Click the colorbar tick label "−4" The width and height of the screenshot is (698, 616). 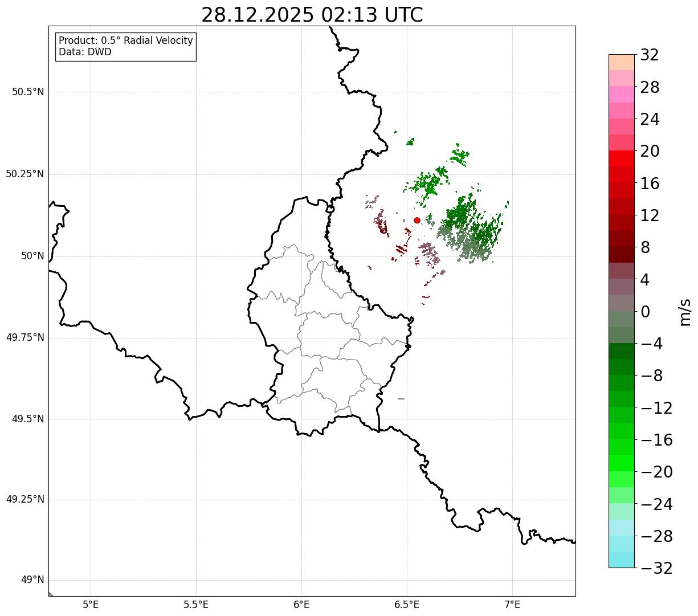[652, 344]
